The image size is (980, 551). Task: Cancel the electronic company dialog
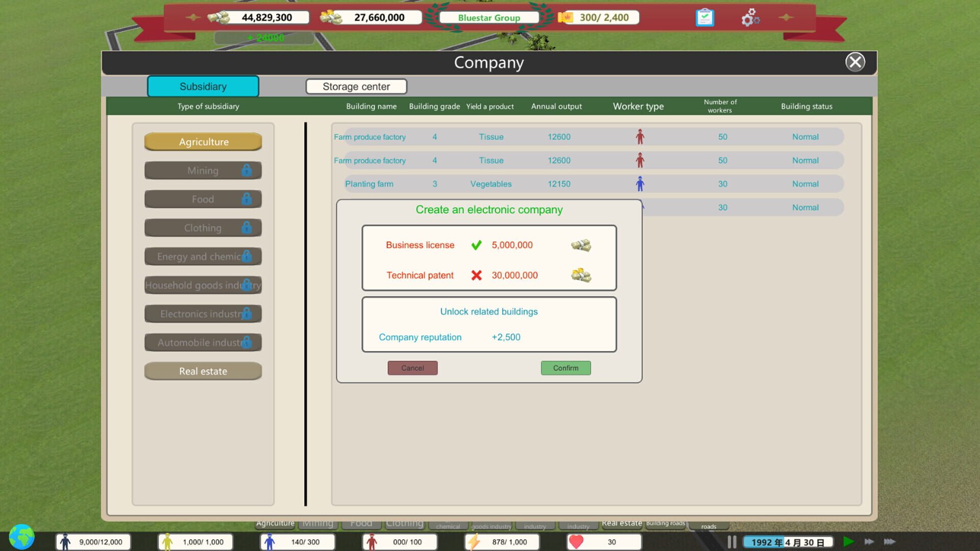pyautogui.click(x=412, y=368)
